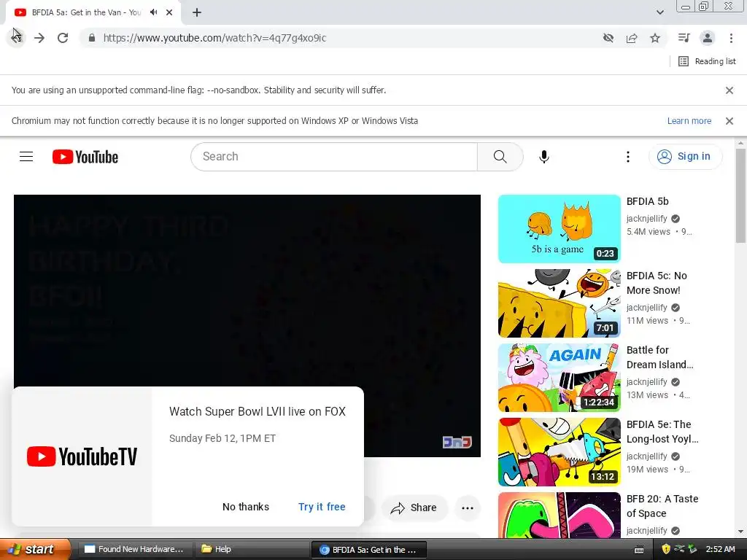The height and width of the screenshot is (560, 747).
Task: Open the BFB 20 thumbnail
Action: coord(560,516)
